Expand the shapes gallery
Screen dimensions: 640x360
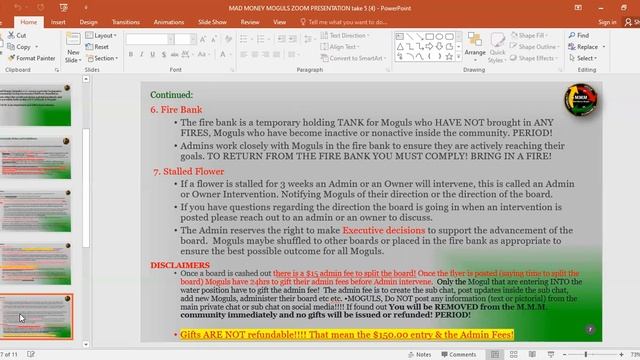459,57
